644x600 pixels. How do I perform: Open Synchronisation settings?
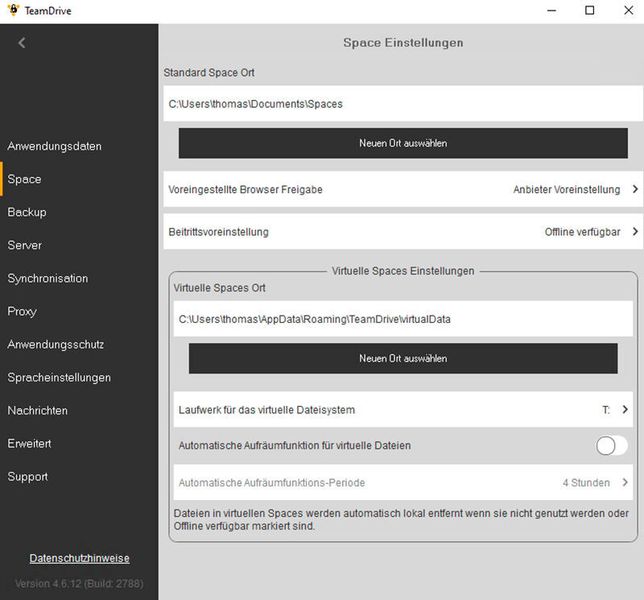click(48, 278)
